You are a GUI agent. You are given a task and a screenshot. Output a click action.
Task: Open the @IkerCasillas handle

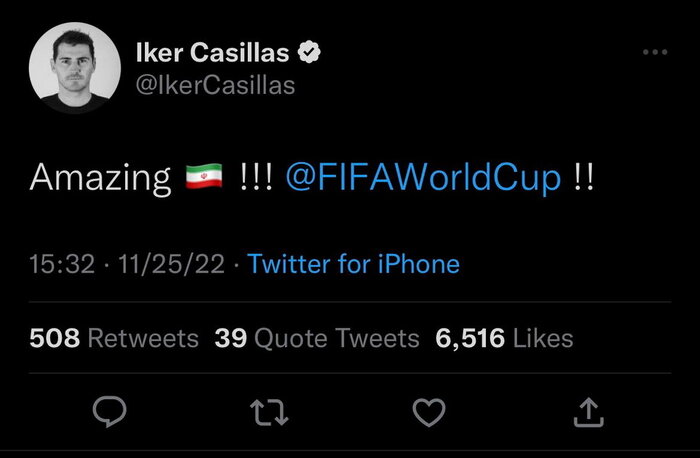pos(214,85)
